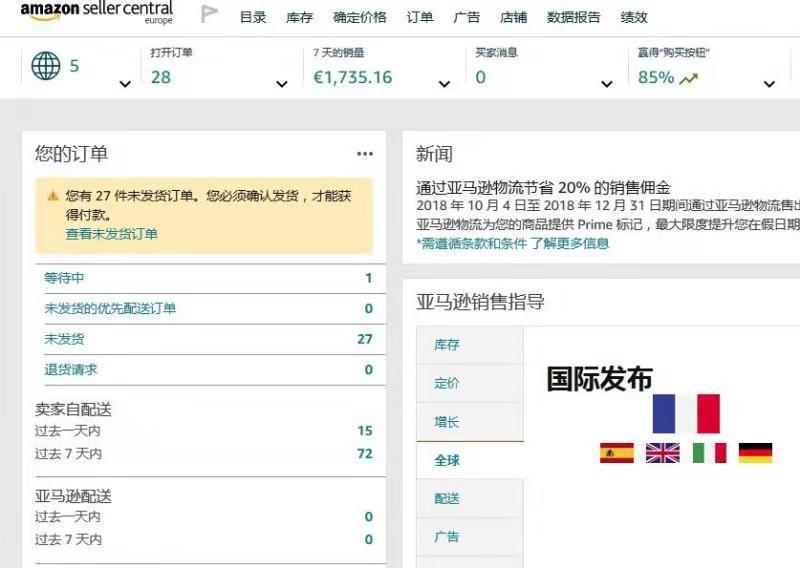Click the warning triangle icon in order alert
The image size is (800, 568).
click(x=53, y=196)
